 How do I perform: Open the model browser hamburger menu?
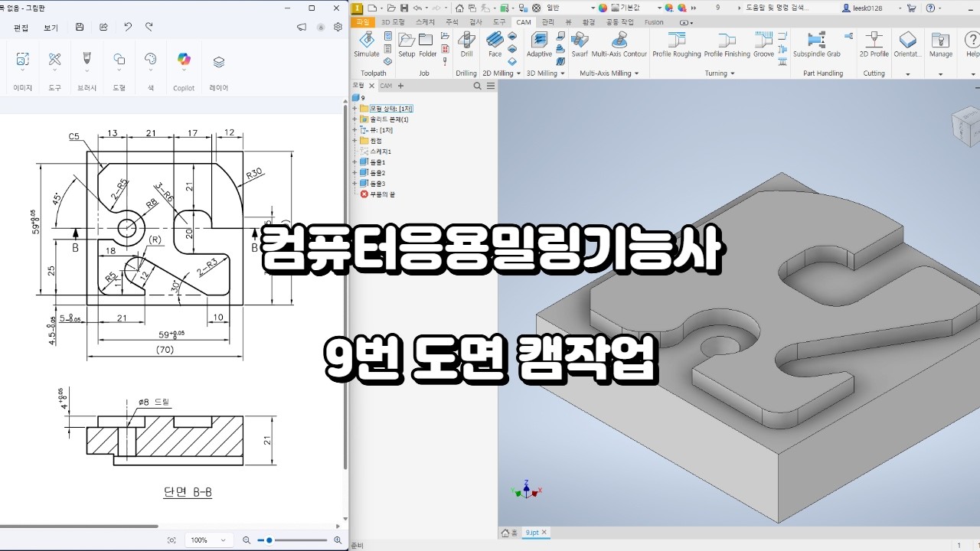coord(491,86)
